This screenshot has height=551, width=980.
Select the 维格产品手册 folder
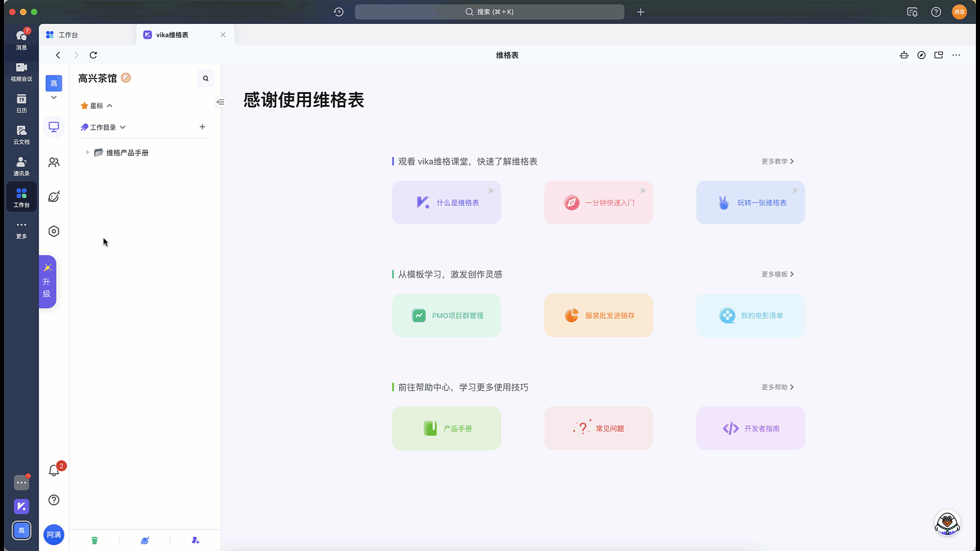[x=128, y=153]
